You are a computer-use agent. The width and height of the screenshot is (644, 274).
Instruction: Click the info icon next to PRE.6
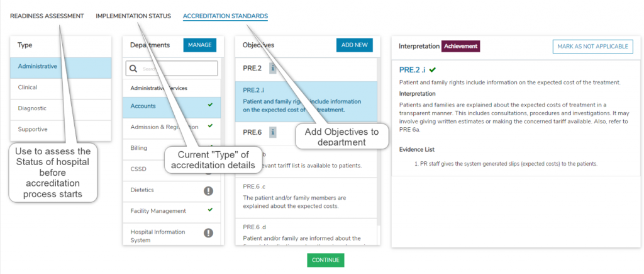click(x=272, y=132)
